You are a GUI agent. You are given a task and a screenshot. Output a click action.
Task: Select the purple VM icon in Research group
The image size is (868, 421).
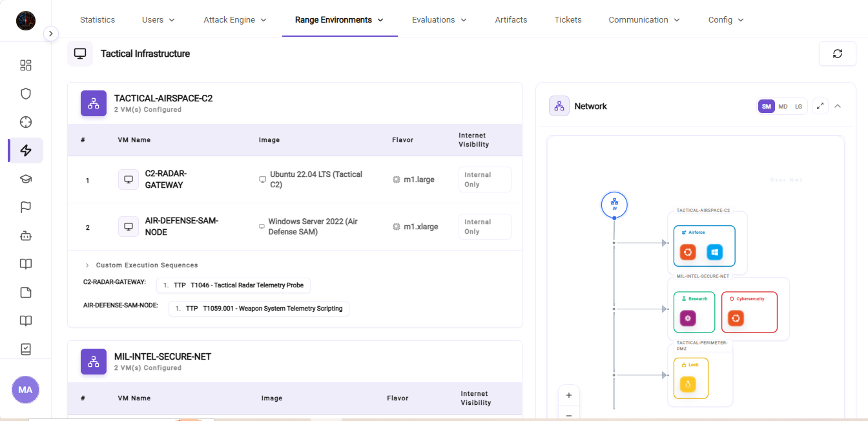[688, 318]
